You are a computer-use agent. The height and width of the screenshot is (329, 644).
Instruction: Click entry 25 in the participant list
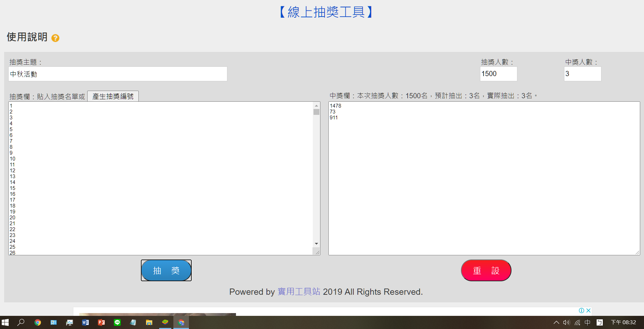pos(12,247)
